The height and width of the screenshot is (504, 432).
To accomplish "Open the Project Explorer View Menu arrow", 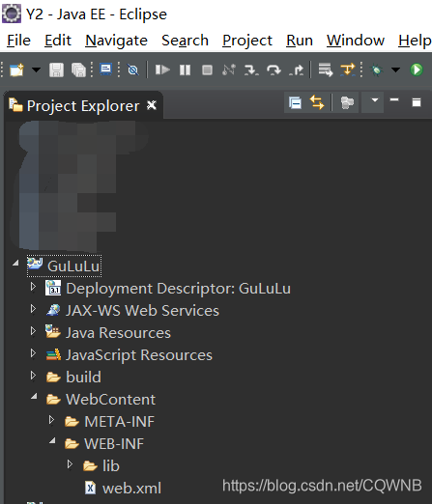I will click(x=374, y=100).
